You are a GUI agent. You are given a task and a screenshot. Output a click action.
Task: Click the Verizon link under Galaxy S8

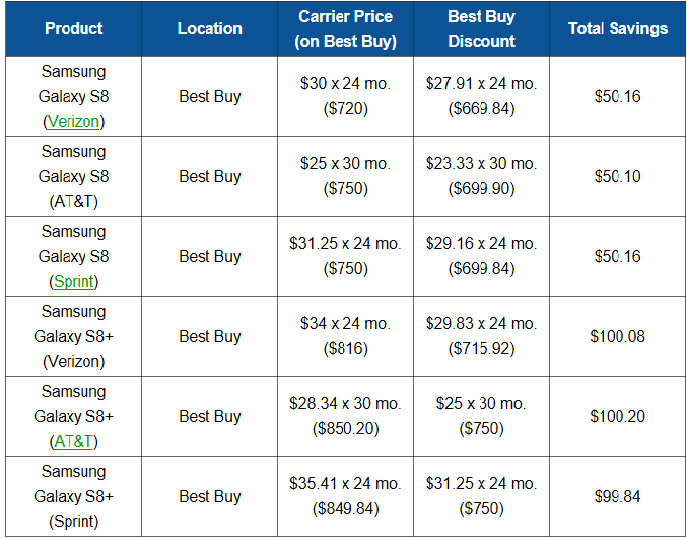74,121
